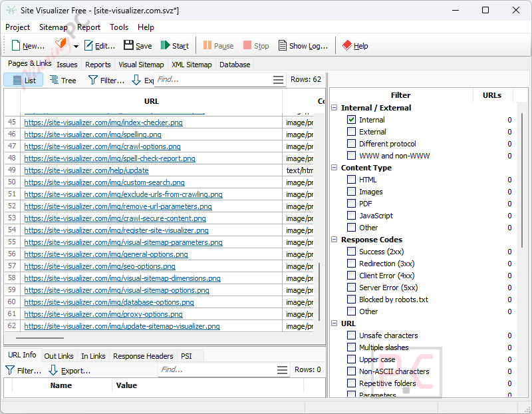Collapse the Response Codes group
This screenshot has width=532, height=414.
click(334, 240)
